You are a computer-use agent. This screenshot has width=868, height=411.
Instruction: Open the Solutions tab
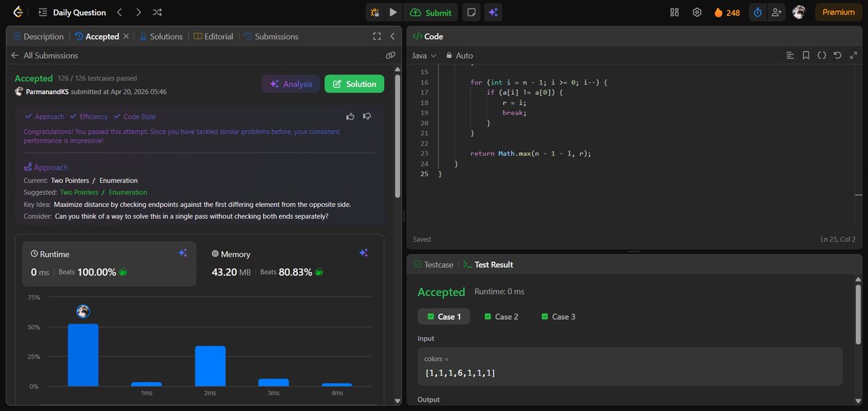pos(161,36)
